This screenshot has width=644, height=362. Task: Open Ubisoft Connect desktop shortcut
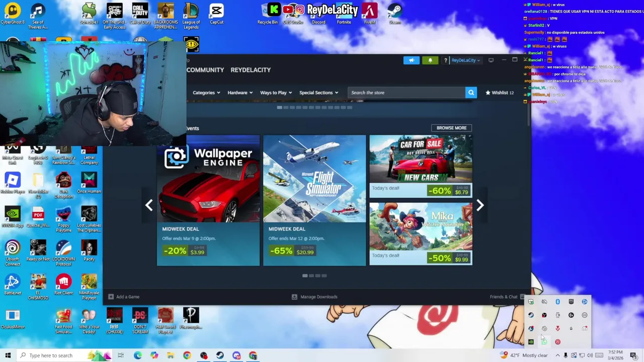point(13,253)
